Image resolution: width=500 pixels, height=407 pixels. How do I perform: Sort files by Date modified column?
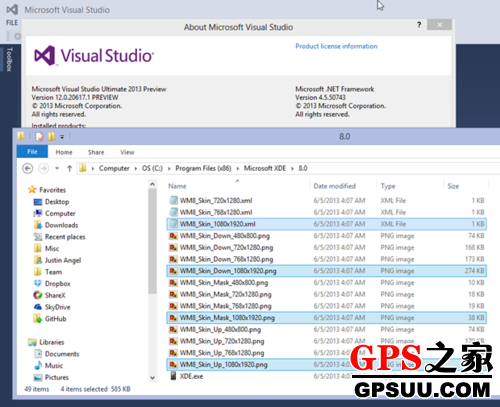click(334, 186)
